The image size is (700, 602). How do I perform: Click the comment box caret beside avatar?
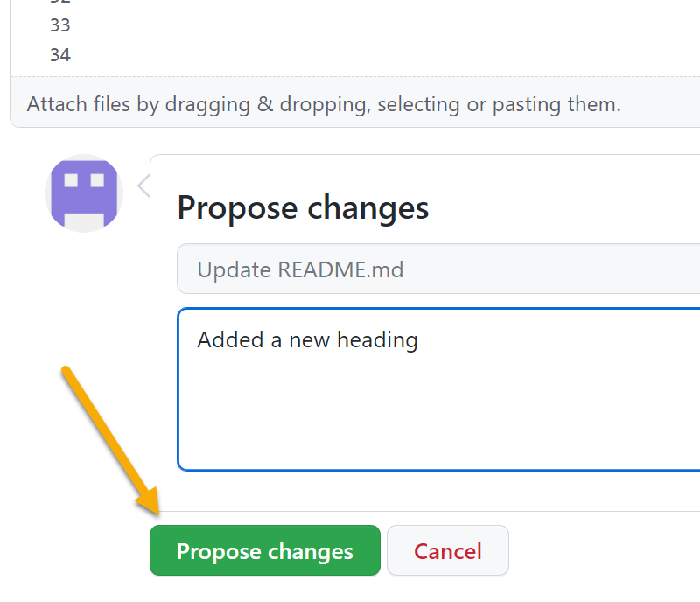(143, 185)
